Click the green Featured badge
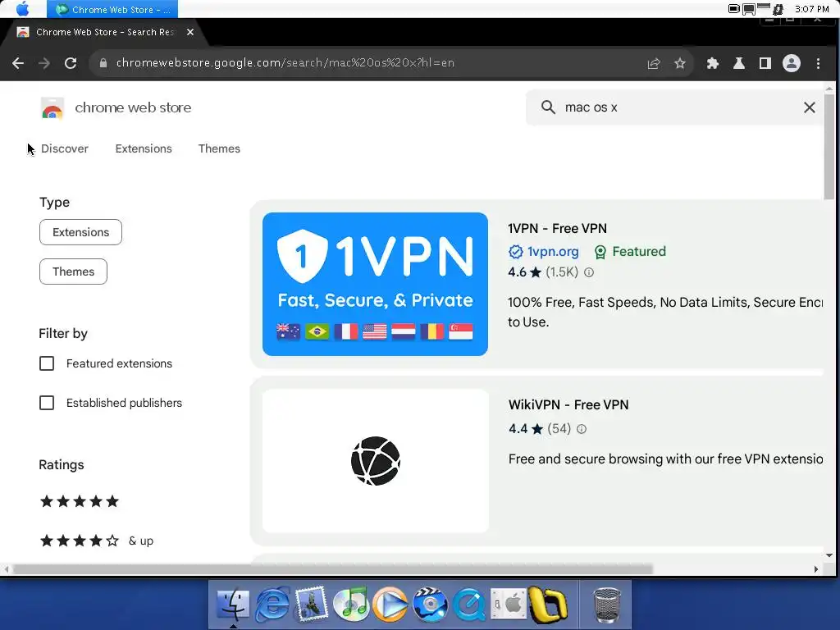This screenshot has width=840, height=630. (630, 251)
